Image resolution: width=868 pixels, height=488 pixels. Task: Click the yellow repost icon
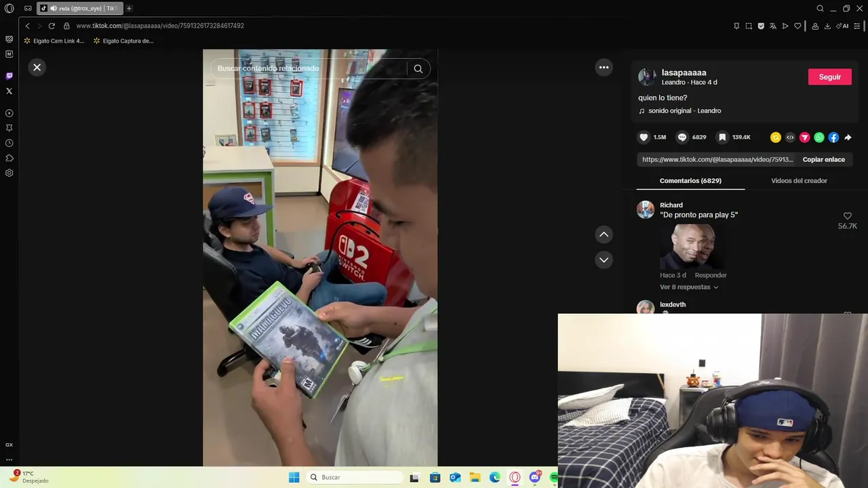[776, 138]
